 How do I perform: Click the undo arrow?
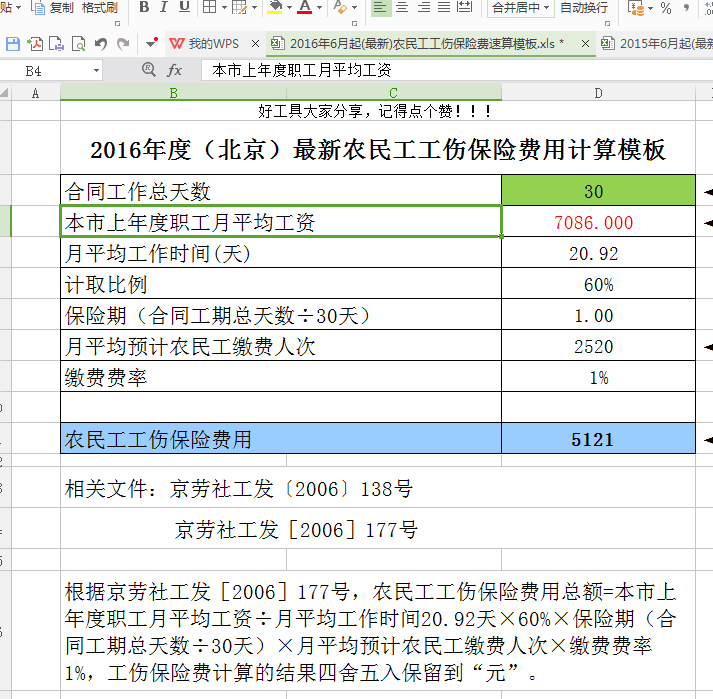pyautogui.click(x=101, y=44)
